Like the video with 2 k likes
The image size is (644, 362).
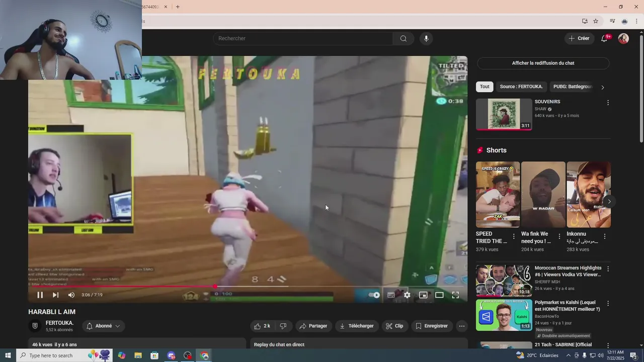[x=262, y=326]
